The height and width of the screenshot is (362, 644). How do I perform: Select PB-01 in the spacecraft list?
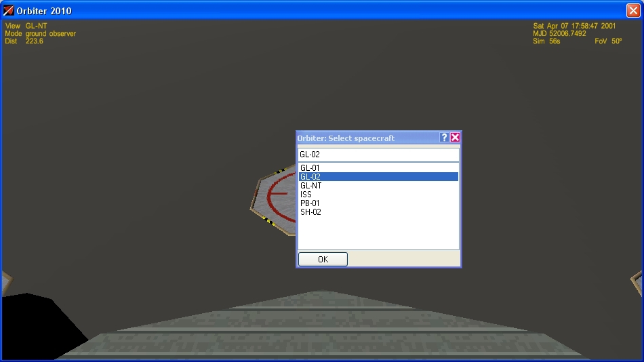[310, 203]
